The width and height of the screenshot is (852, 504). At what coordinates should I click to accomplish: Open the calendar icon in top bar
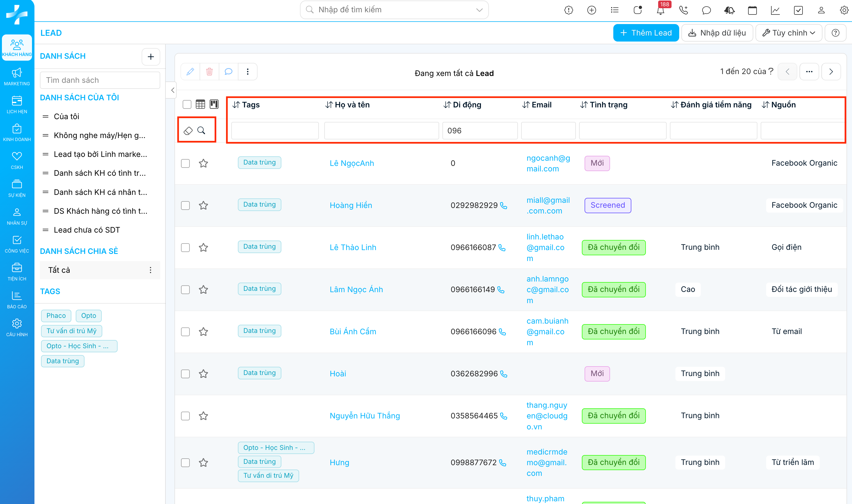[752, 11]
